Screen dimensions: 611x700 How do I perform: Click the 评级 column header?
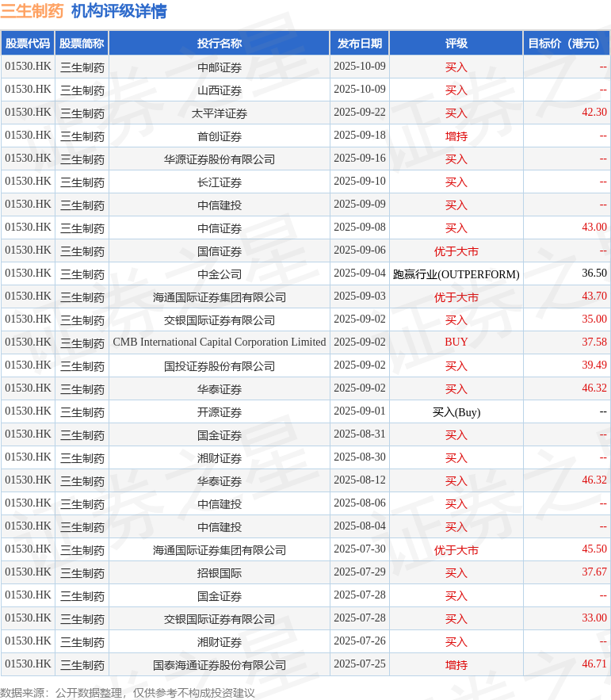[x=456, y=44]
